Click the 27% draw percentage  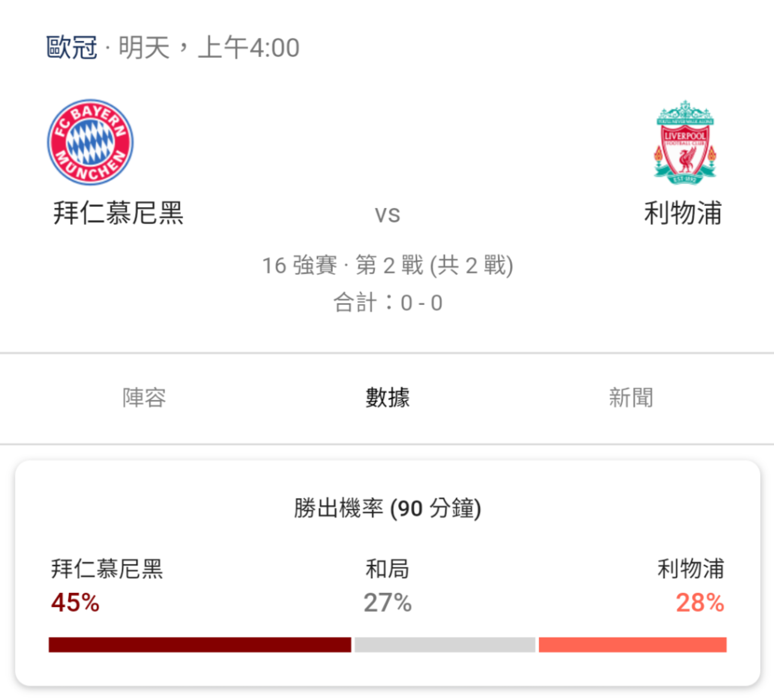pyautogui.click(x=387, y=602)
